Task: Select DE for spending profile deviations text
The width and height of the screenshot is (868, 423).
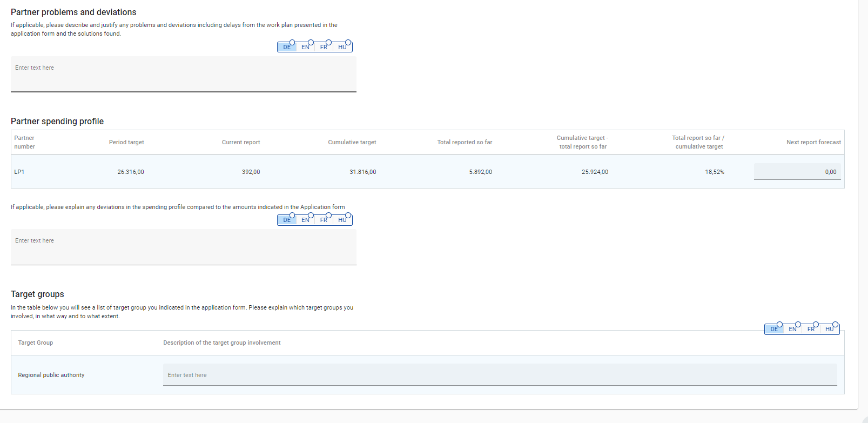Action: point(287,220)
